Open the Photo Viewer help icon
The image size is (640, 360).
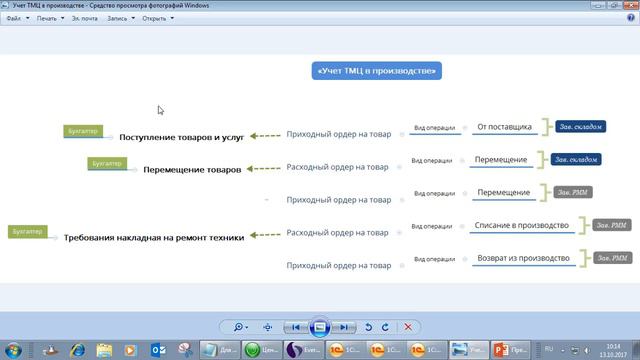631,18
